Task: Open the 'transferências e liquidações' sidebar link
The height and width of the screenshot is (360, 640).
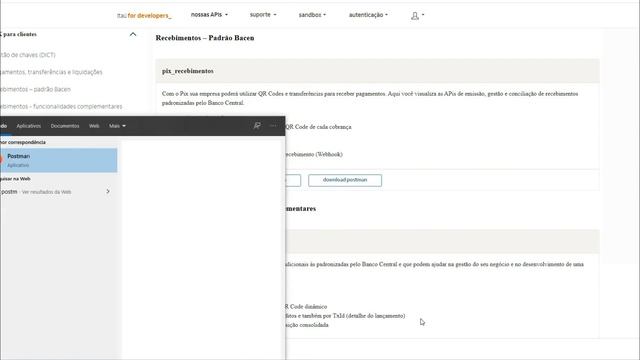Action: tap(51, 72)
